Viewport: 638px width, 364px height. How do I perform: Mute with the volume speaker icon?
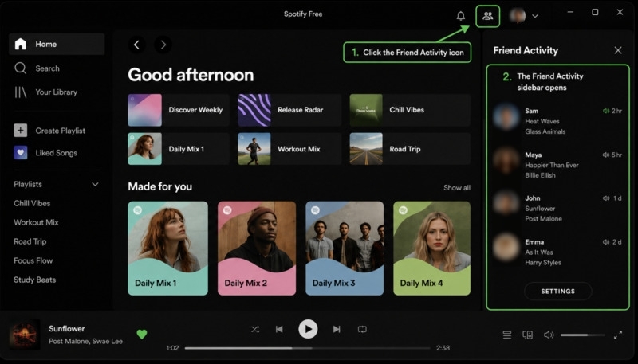549,335
